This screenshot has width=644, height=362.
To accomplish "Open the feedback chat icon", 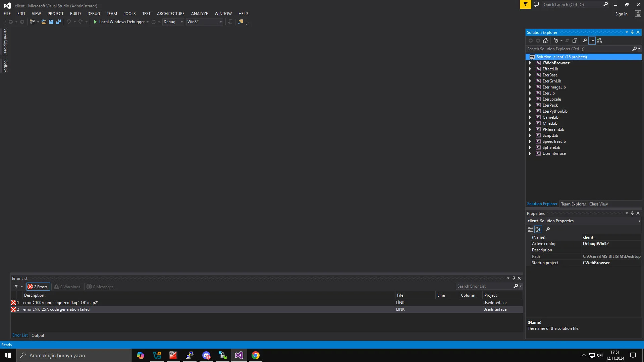I will point(536,4).
